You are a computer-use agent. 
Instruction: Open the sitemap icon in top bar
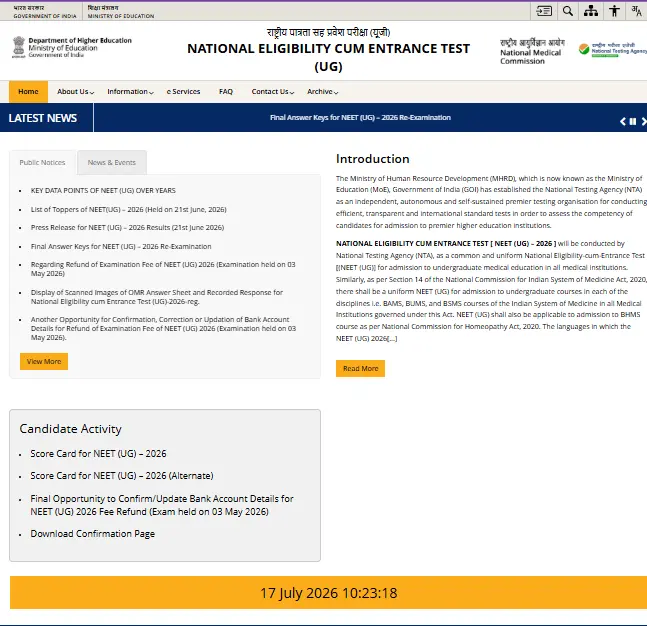click(591, 11)
